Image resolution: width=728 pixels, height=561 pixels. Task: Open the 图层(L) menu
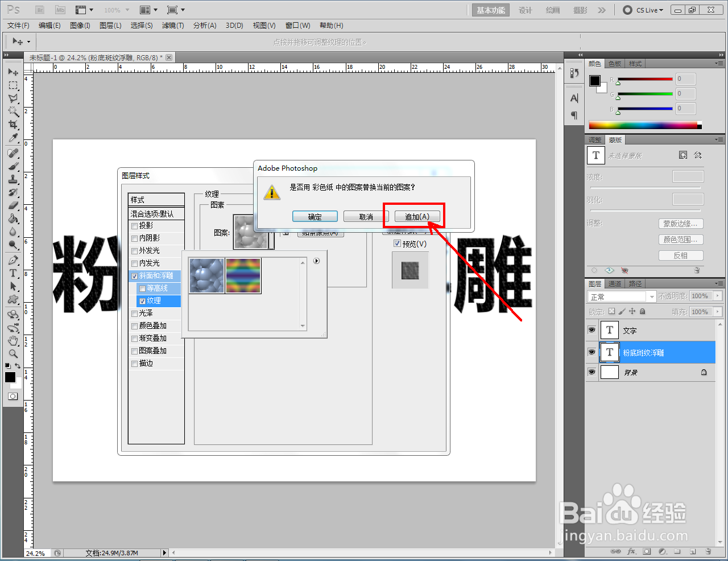pyautogui.click(x=110, y=26)
